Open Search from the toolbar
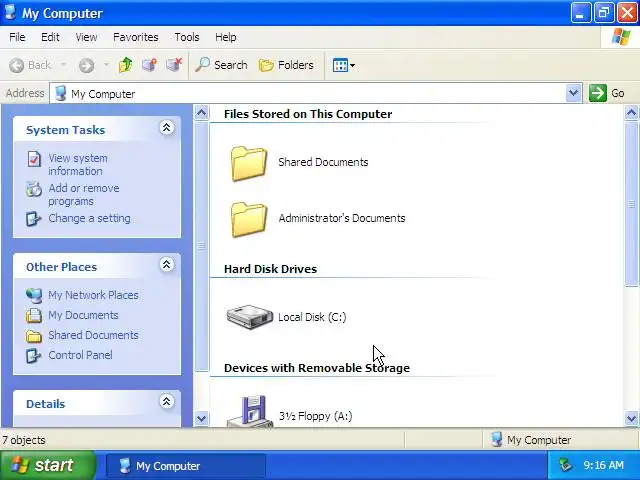The image size is (640, 480). coord(221,65)
